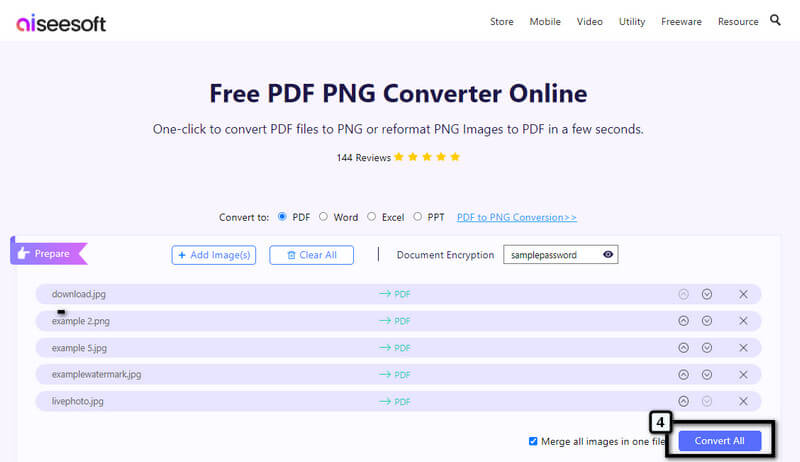Uncheck Merge all images in one file

tap(533, 441)
